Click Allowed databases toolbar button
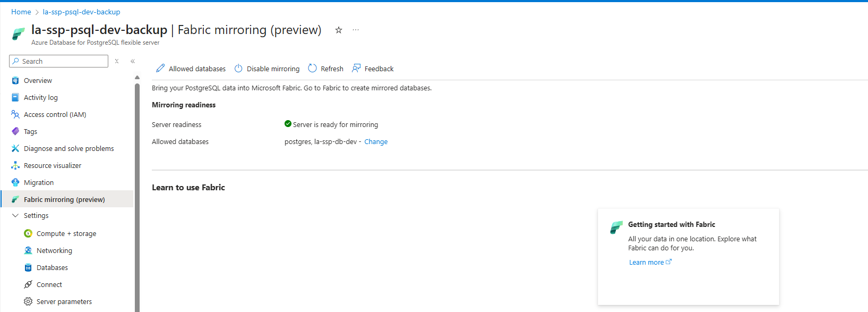The image size is (868, 312). [191, 69]
